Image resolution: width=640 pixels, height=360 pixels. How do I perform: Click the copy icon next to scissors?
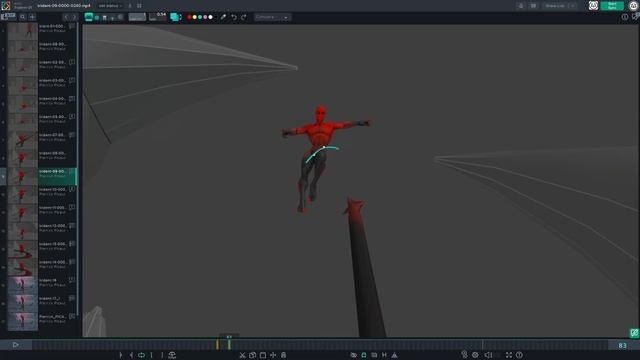point(252,355)
